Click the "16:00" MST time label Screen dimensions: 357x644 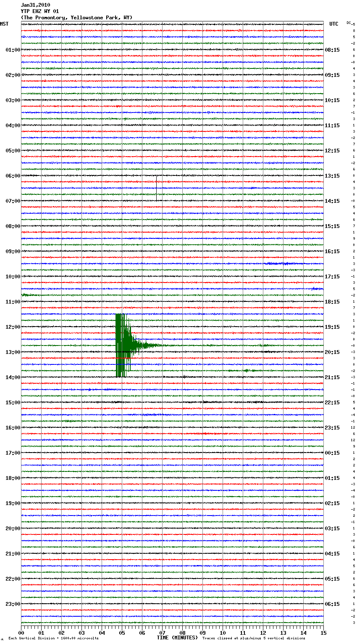click(13, 428)
